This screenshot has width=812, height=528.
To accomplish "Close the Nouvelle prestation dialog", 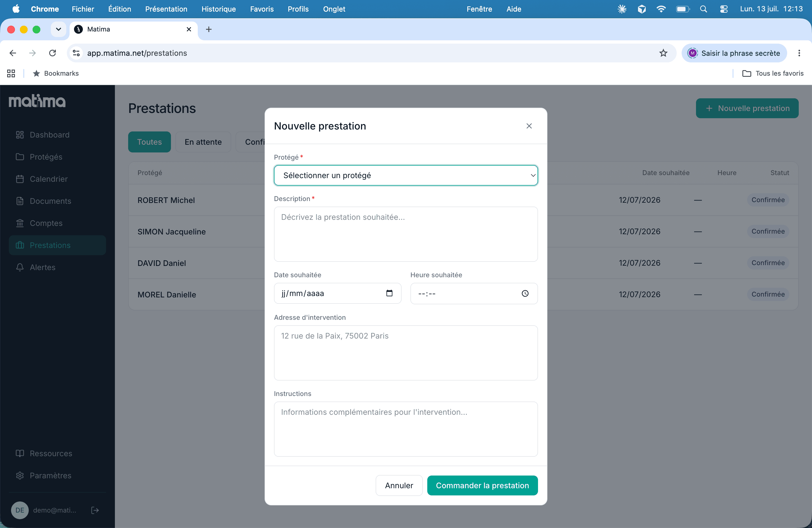I will [529, 126].
